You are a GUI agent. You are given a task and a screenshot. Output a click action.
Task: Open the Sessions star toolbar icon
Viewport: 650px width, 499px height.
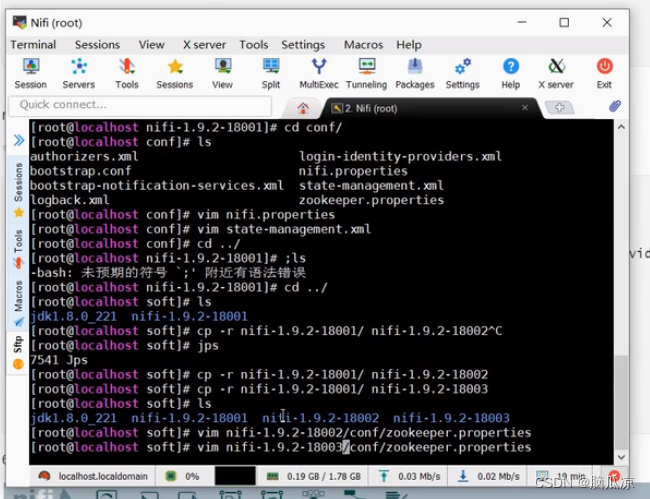point(175,74)
